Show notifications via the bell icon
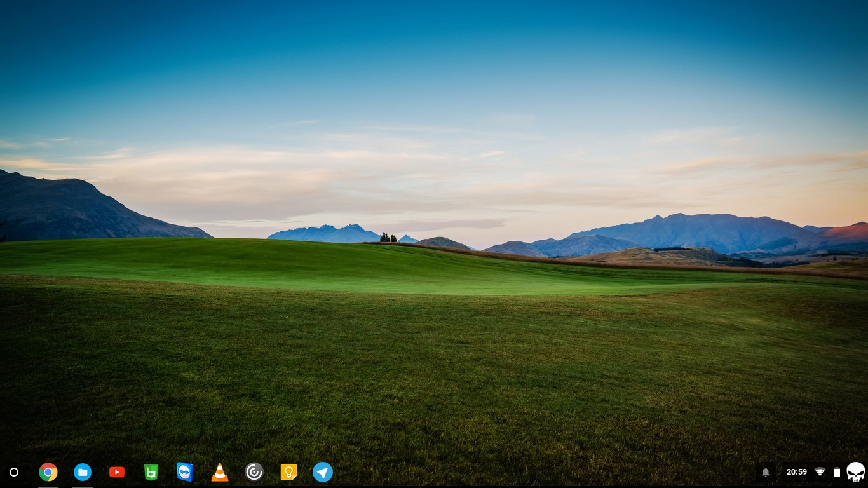868x488 pixels. tap(766, 472)
